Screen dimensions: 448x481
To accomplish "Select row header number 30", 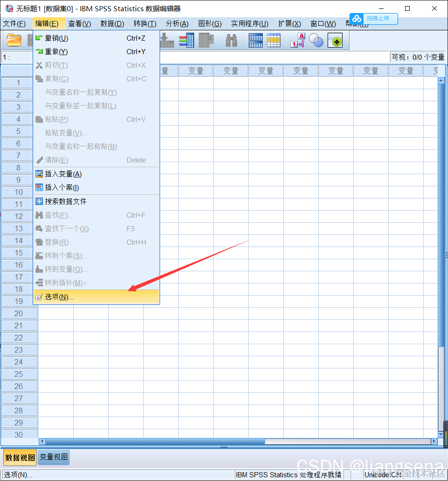I will click(x=19, y=435).
